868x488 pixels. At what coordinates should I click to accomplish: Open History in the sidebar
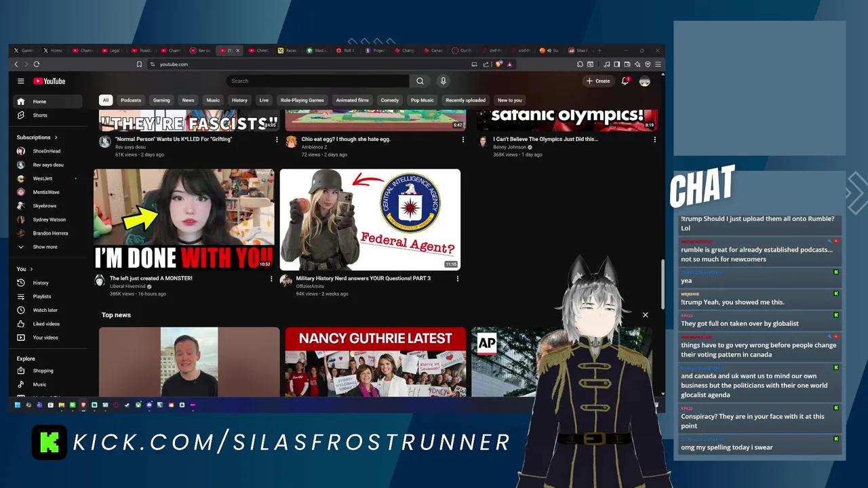click(x=47, y=283)
